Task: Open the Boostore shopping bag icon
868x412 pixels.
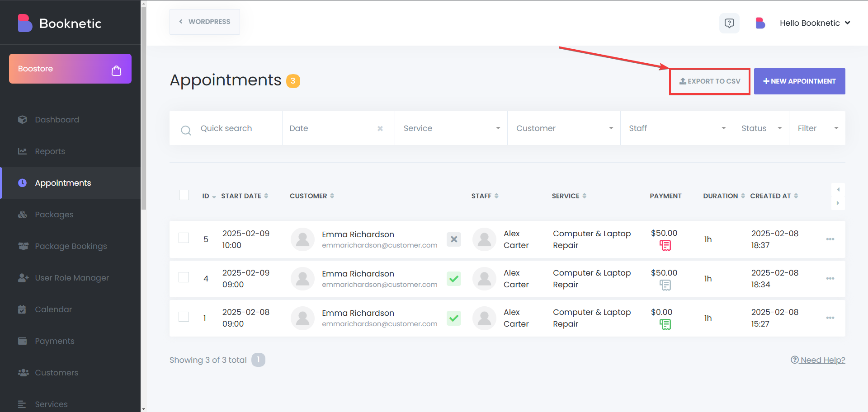Action: [x=116, y=70]
